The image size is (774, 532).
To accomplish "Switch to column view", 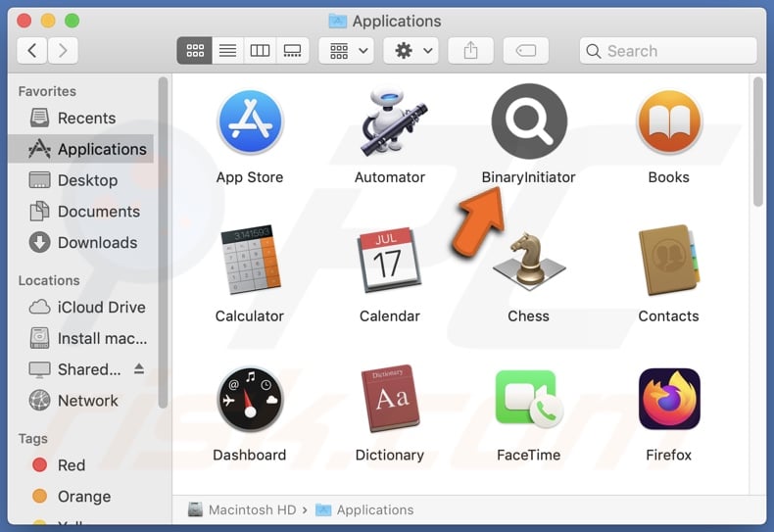I will [x=260, y=50].
